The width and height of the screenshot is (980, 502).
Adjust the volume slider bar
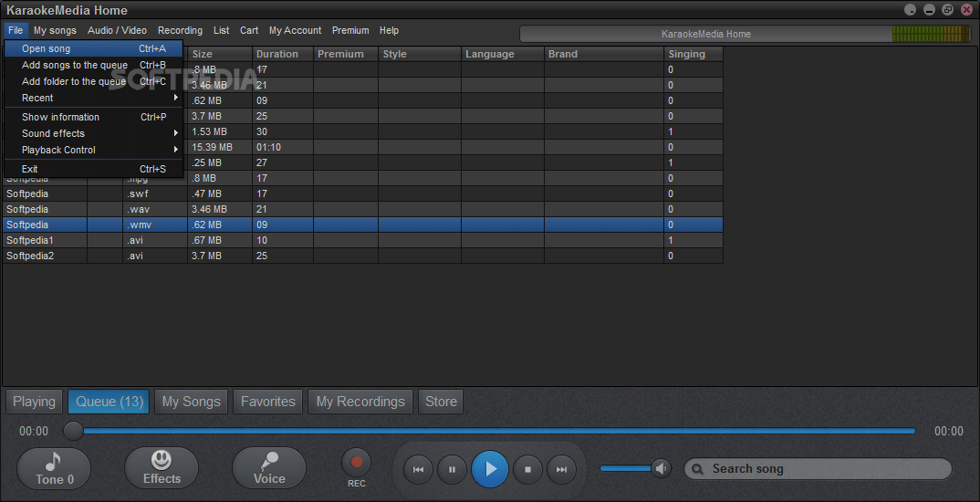pos(626,468)
